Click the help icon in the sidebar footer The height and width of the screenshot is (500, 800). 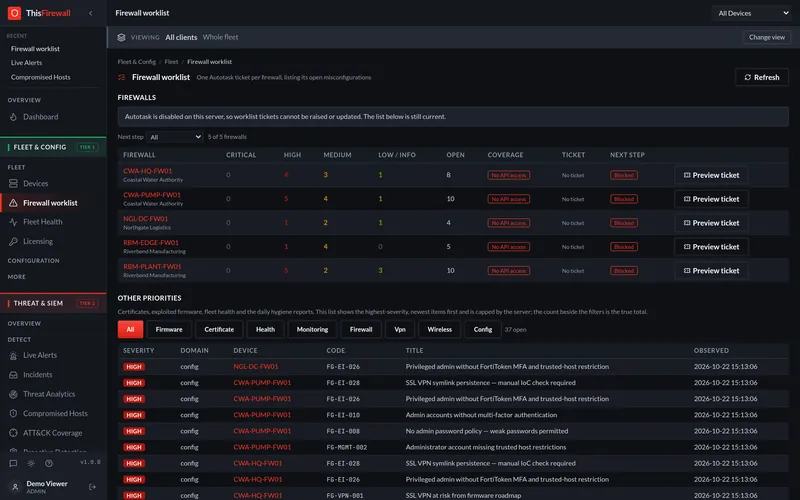point(49,463)
